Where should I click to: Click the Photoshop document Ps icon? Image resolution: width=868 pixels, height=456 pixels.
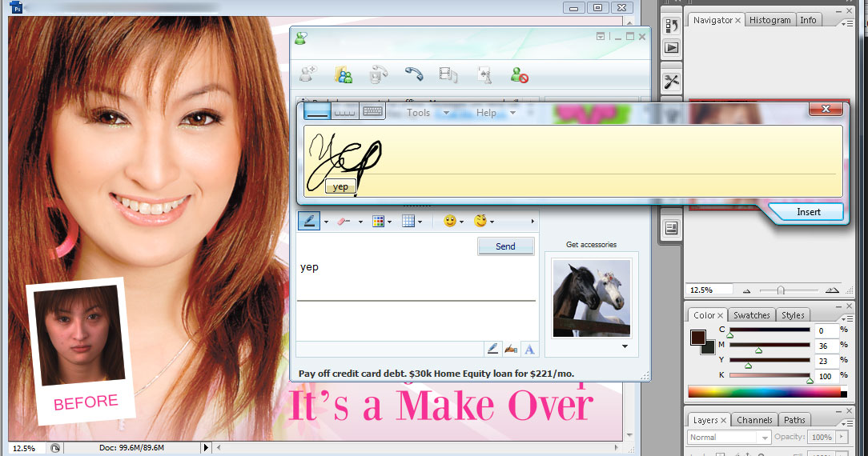[x=16, y=8]
